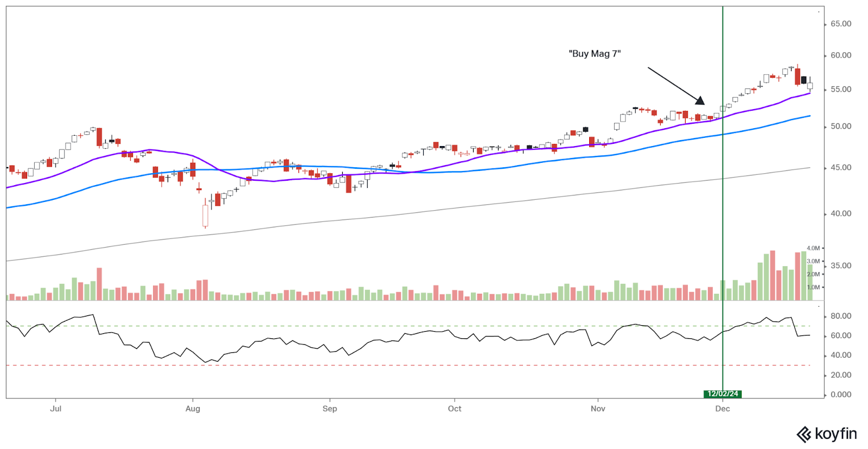This screenshot has width=868, height=449.
Task: Click the koyfin logo
Action: [x=826, y=434]
